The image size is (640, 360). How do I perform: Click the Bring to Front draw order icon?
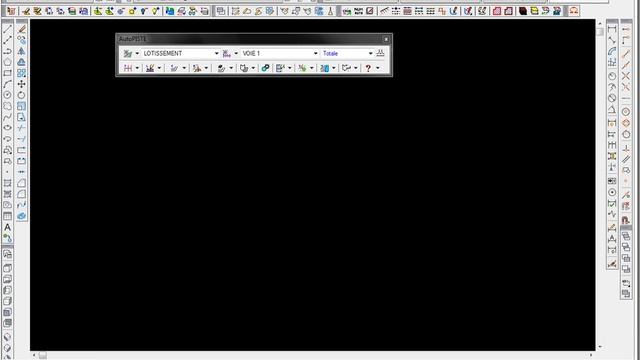coord(626,236)
